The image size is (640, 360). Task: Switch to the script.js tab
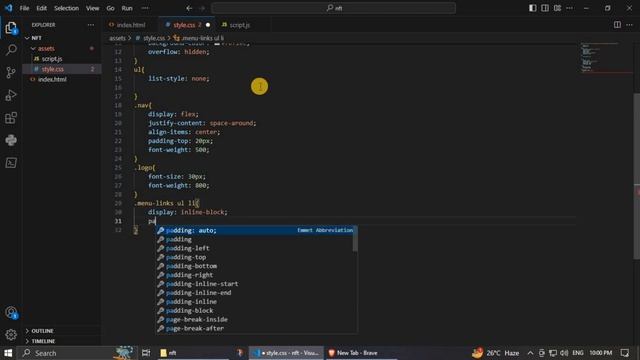(x=239, y=25)
